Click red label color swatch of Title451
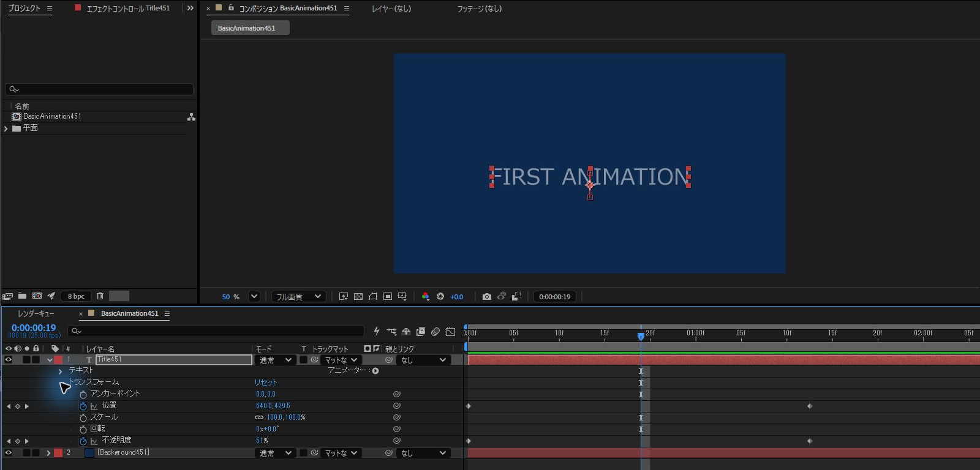Screen dimensions: 980x470 58,360
